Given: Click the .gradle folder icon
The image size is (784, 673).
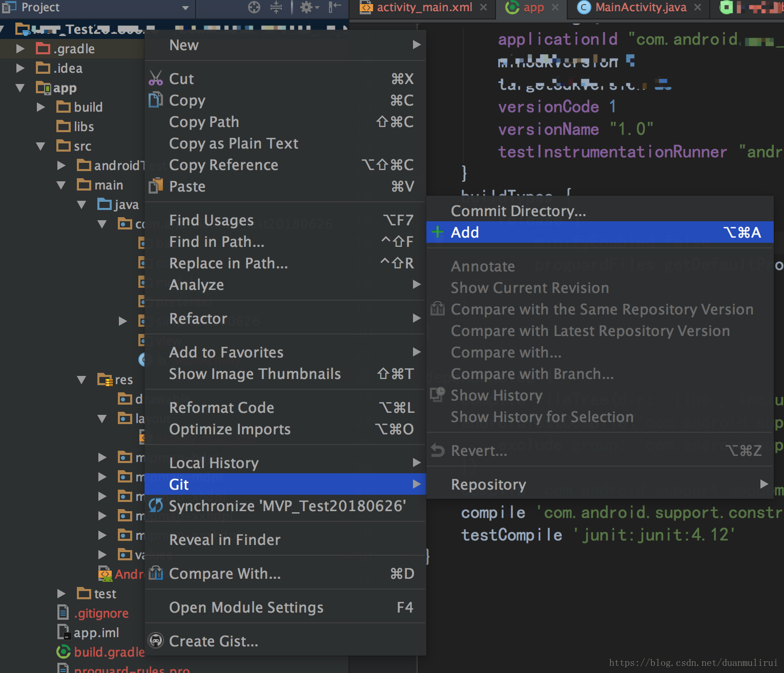Looking at the screenshot, I should point(43,49).
